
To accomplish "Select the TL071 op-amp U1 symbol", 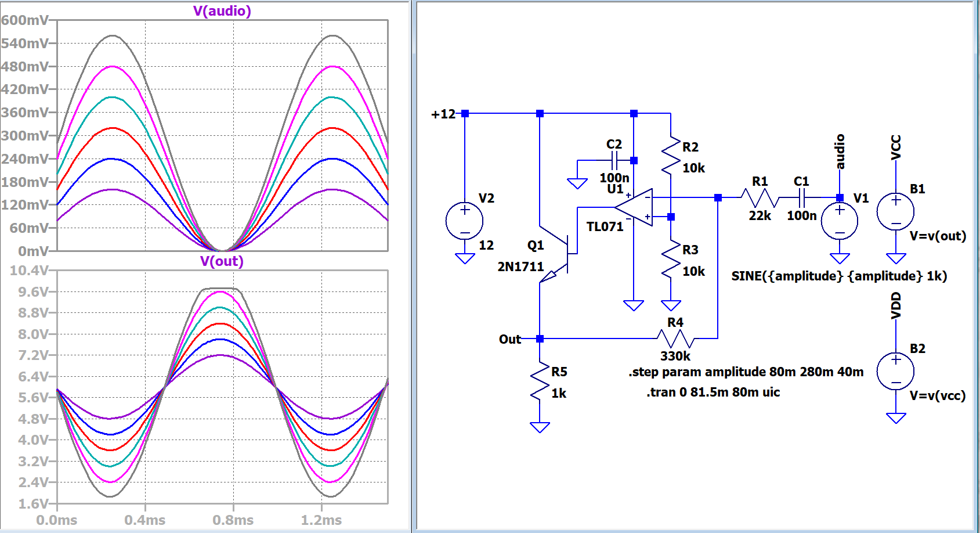I will tap(634, 207).
